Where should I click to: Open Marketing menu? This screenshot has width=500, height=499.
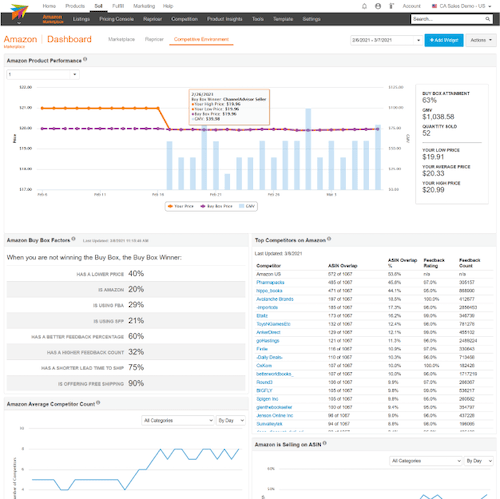144,6
